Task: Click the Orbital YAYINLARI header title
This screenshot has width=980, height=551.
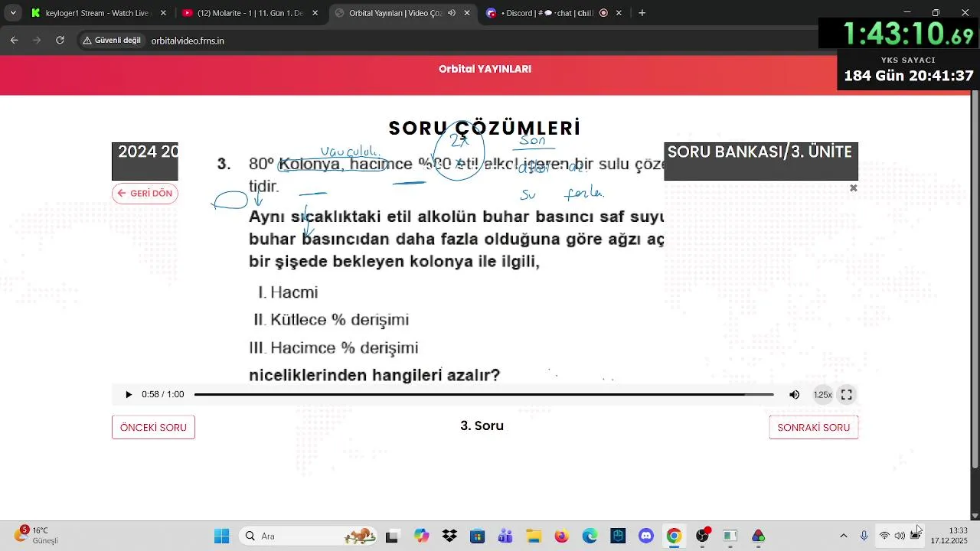Action: 485,69
